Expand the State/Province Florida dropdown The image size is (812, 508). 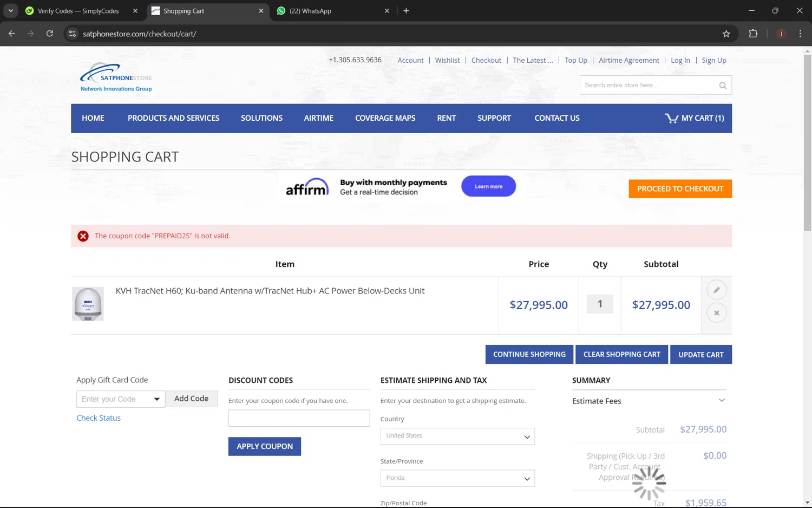[x=457, y=479]
